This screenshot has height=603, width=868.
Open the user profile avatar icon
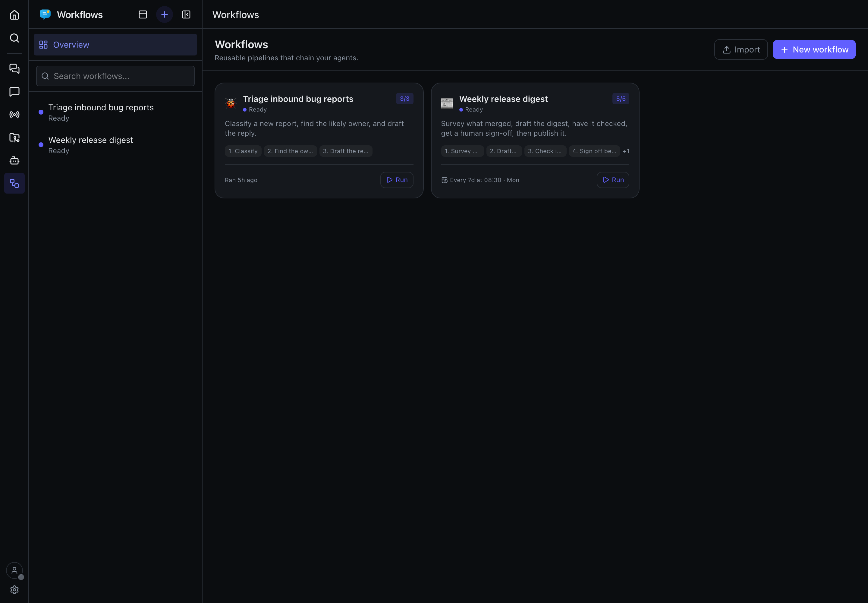click(14, 570)
